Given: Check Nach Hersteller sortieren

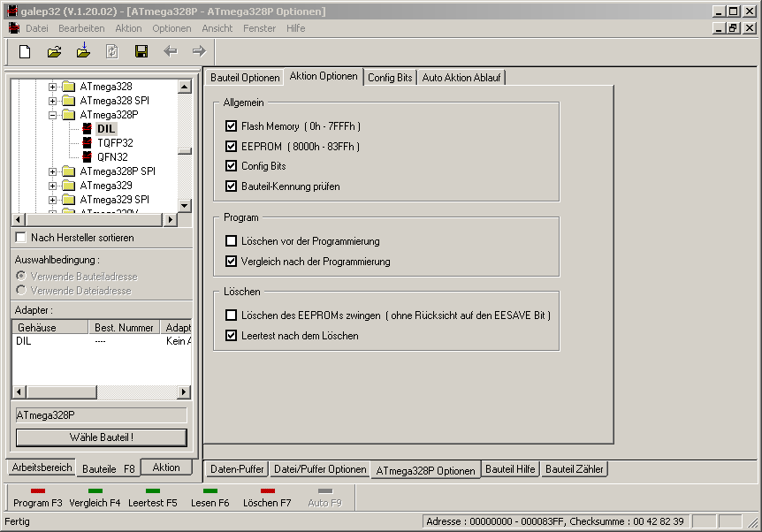Looking at the screenshot, I should point(21,238).
